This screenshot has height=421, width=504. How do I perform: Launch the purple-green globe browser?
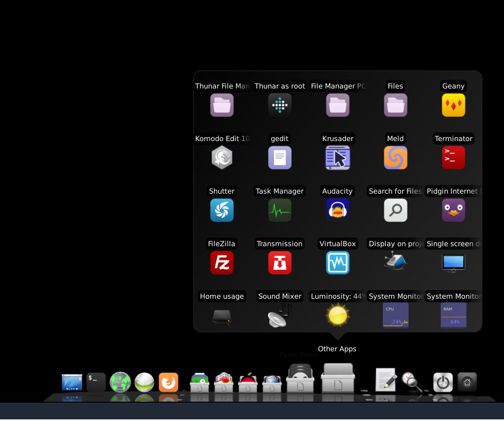coord(120,382)
